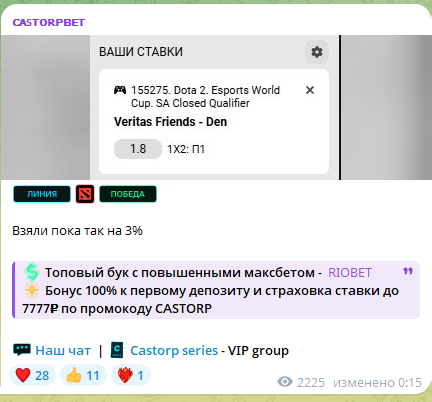Viewport: 432px width, 402px height.
Task: Click the gamepad esports icon
Action: 120,90
